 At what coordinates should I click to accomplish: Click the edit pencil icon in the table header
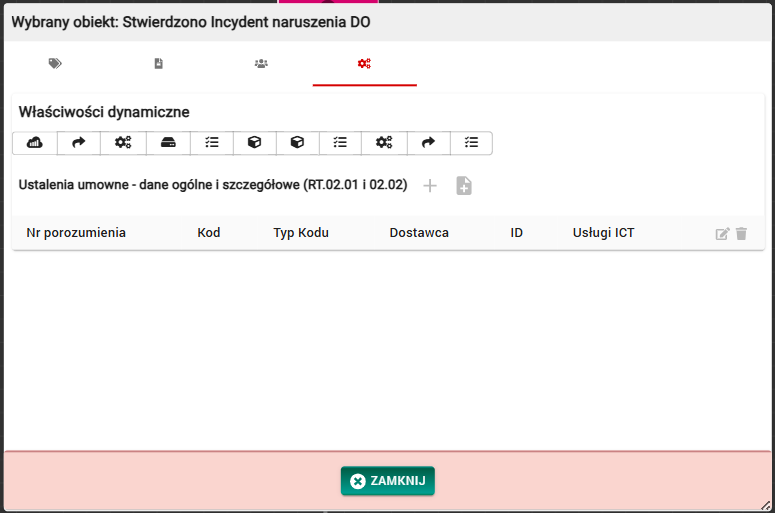click(x=722, y=234)
